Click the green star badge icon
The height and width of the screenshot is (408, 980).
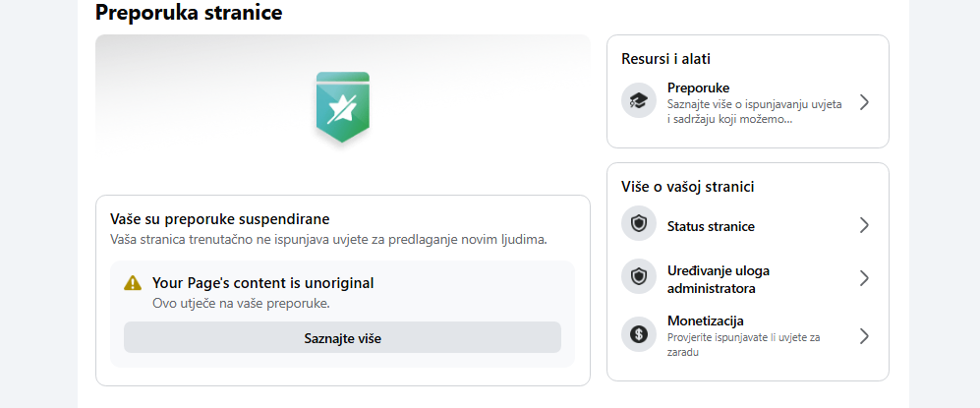[x=342, y=106]
